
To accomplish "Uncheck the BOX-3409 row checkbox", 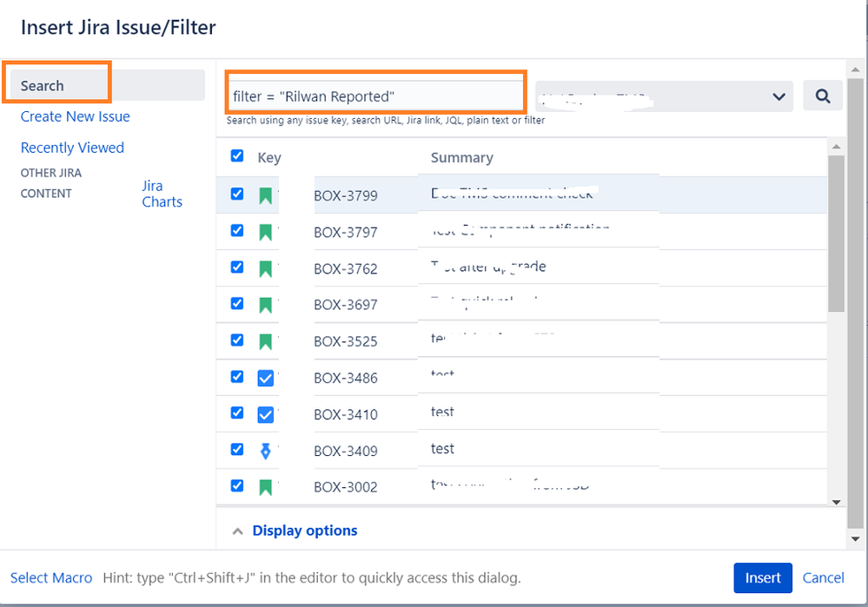I will 237,449.
